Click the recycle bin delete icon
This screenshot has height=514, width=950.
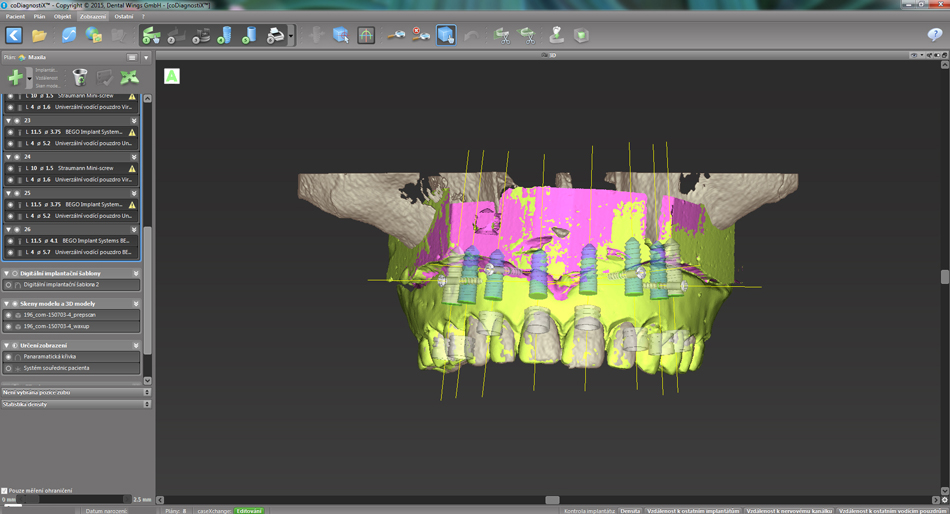[80, 77]
